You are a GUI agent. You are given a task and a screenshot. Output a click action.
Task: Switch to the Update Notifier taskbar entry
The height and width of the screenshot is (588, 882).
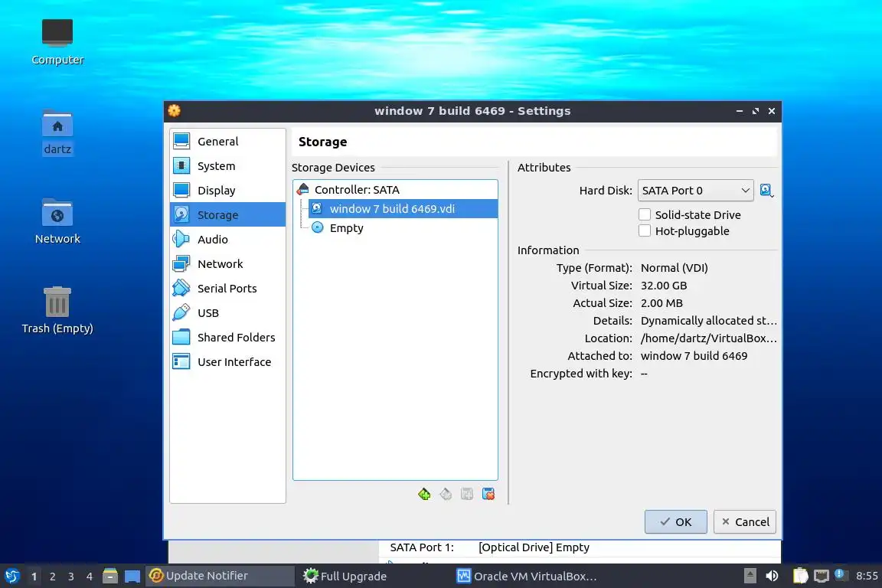point(220,576)
